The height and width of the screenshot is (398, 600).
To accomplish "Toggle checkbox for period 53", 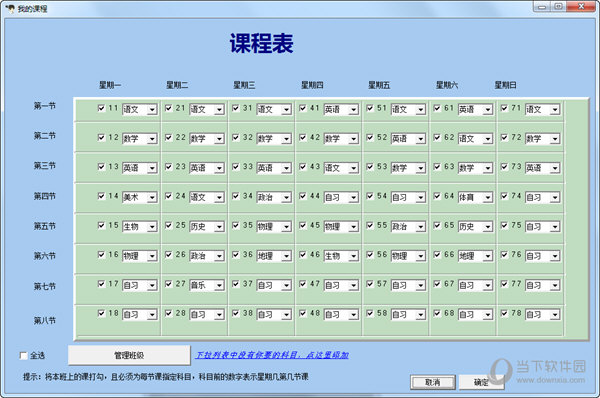I will pos(370,167).
